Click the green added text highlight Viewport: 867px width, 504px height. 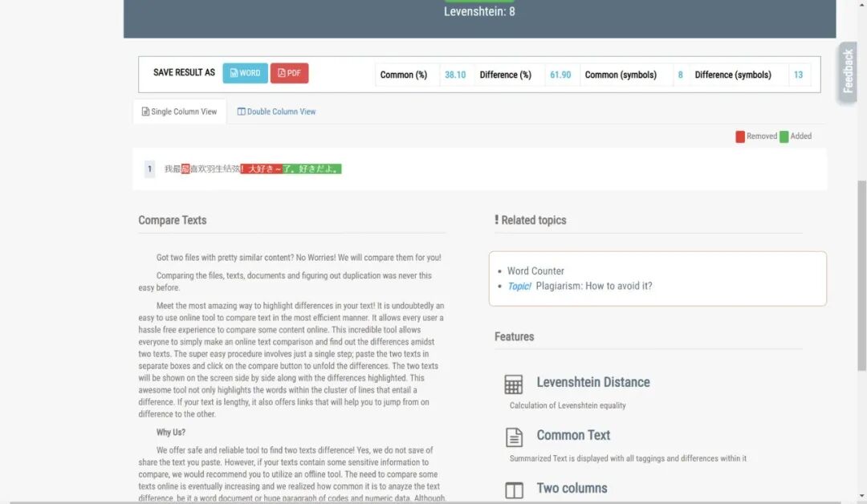(311, 169)
